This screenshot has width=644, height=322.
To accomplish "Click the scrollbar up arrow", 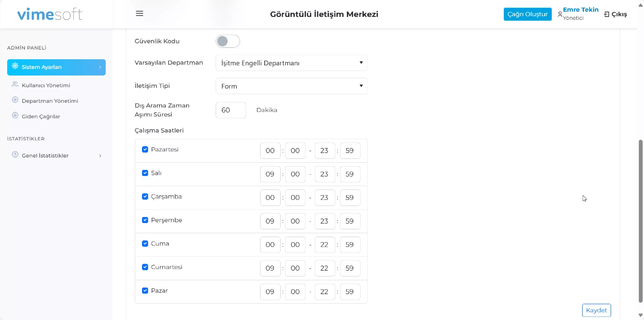I will [640, 5].
